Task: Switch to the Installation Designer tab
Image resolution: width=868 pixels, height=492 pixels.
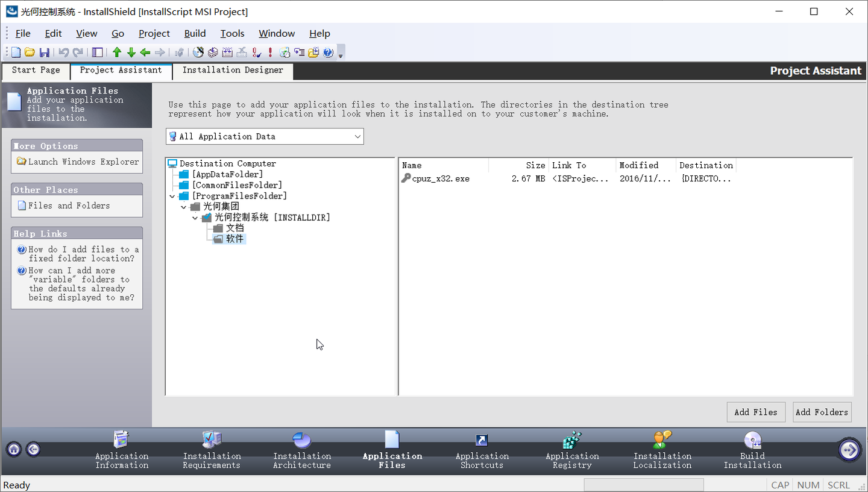Action: pos(233,71)
